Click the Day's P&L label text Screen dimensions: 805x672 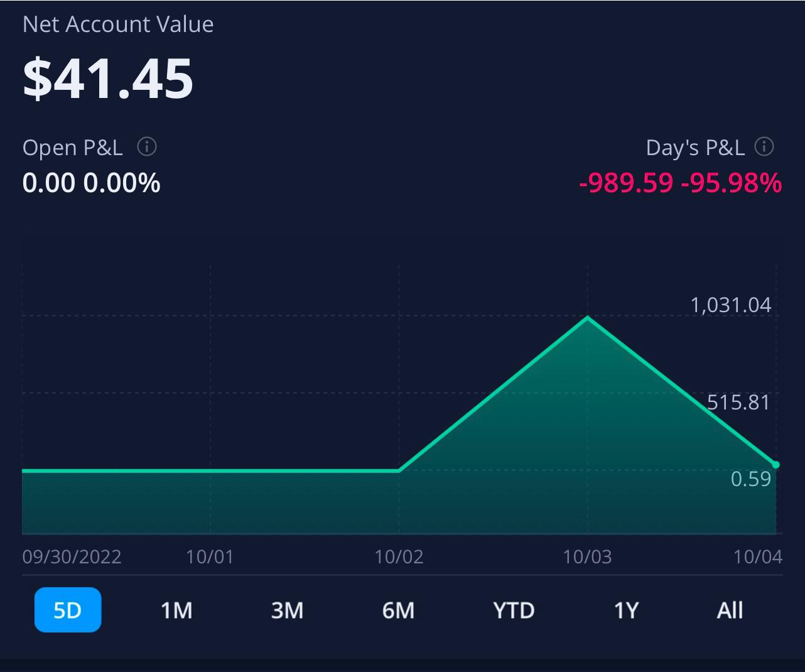pos(695,148)
